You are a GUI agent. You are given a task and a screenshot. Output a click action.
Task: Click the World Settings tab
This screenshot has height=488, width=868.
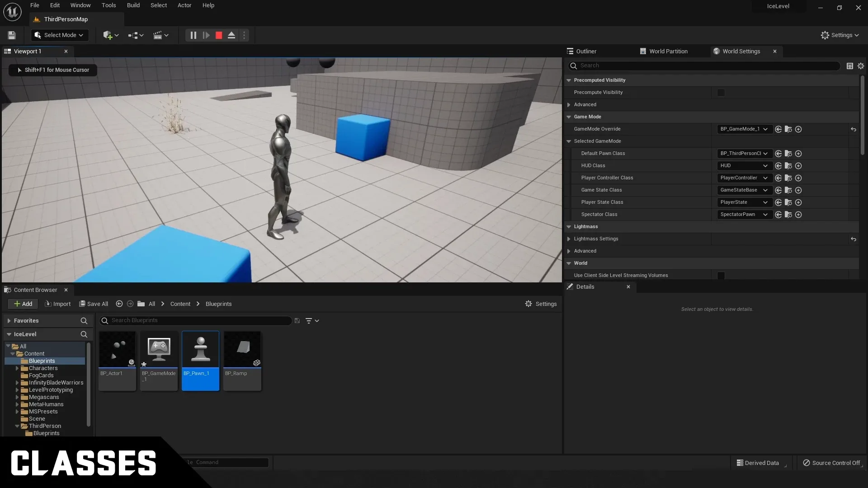coord(741,51)
